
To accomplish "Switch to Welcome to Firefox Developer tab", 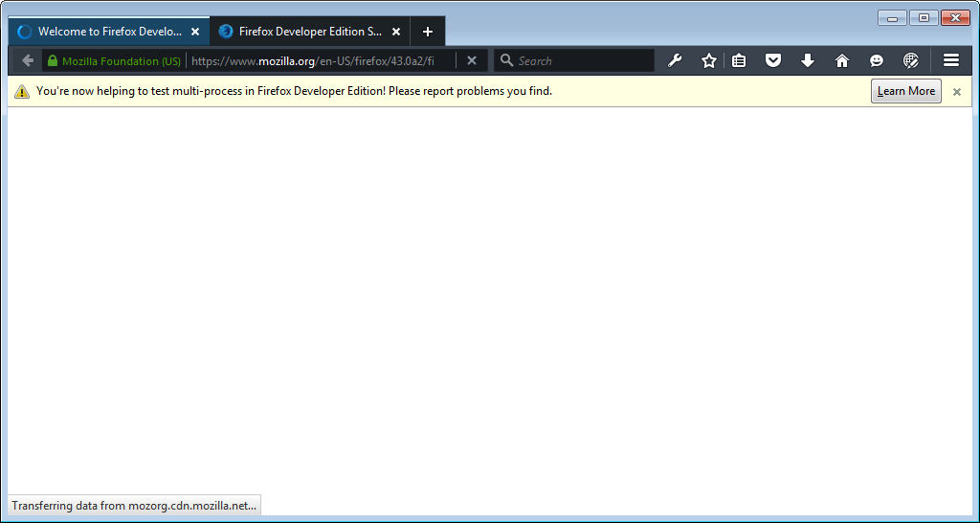I will point(109,32).
